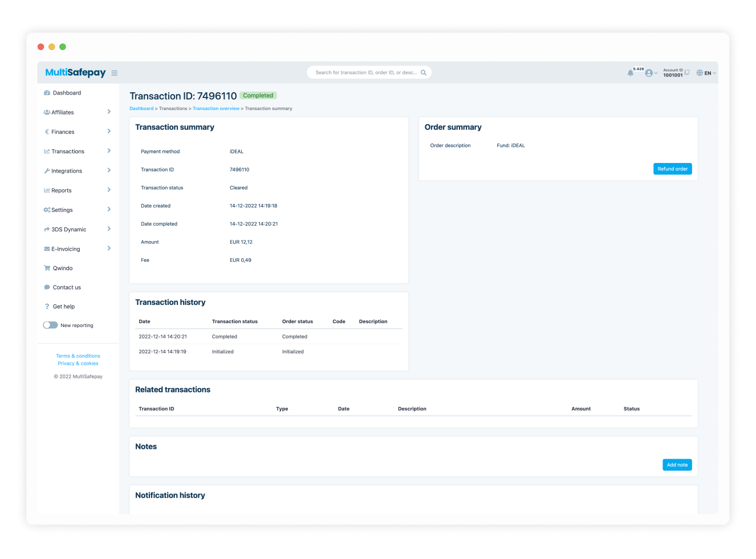Screen dimensions: 756x559
Task: Click the notification bell icon
Action: tap(630, 73)
